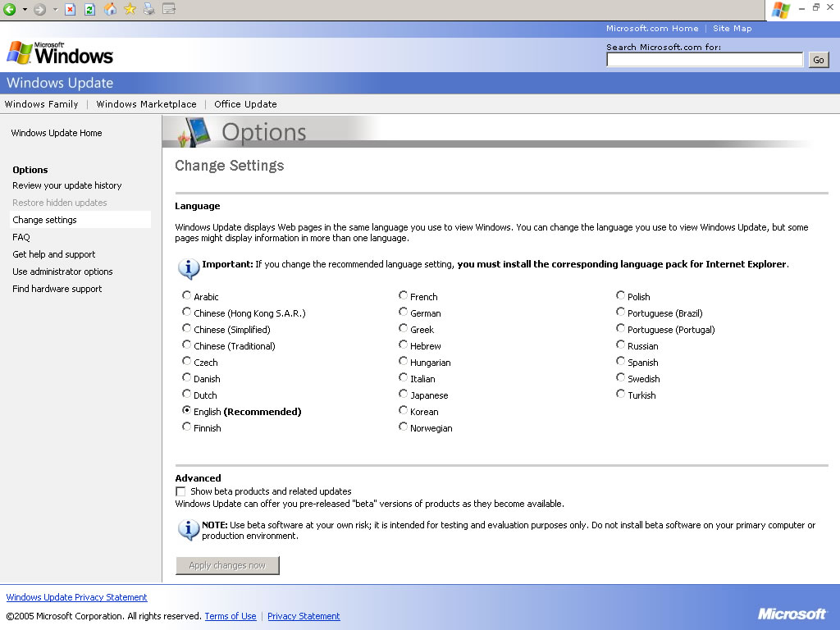Click the Edit page toolbar icon

point(169,9)
